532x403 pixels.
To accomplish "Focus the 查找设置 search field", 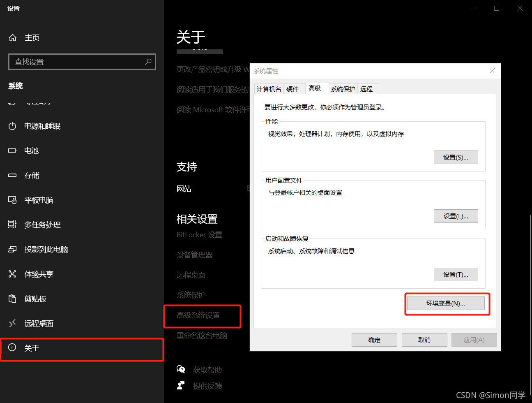I will [x=82, y=62].
